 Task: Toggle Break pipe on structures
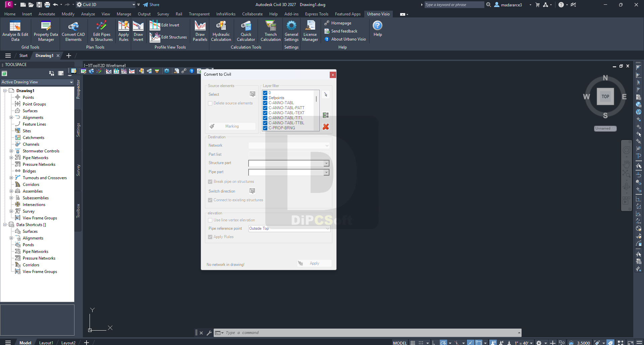tap(210, 182)
